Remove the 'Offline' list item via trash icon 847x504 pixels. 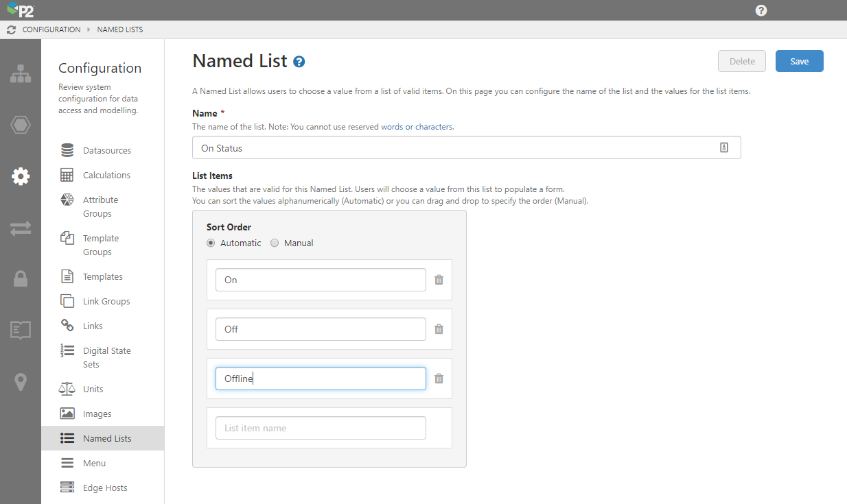[x=439, y=379]
